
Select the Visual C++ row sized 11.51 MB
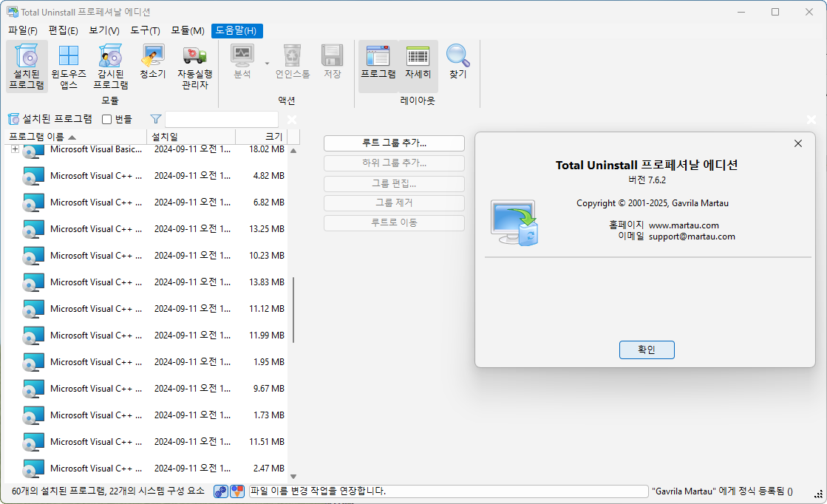146,442
